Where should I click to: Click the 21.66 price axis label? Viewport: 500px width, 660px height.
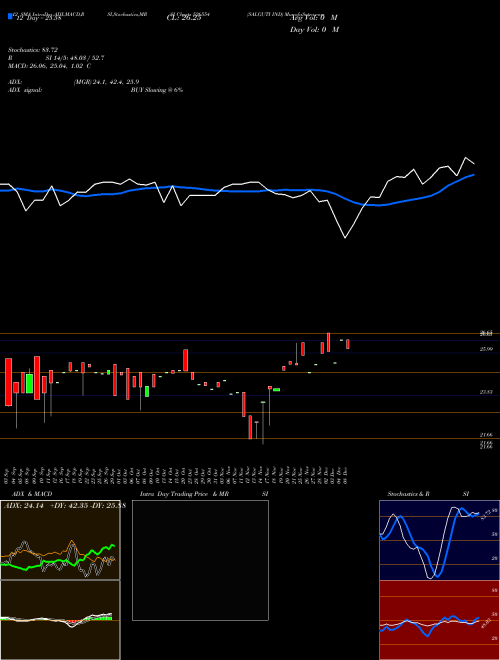487,434
